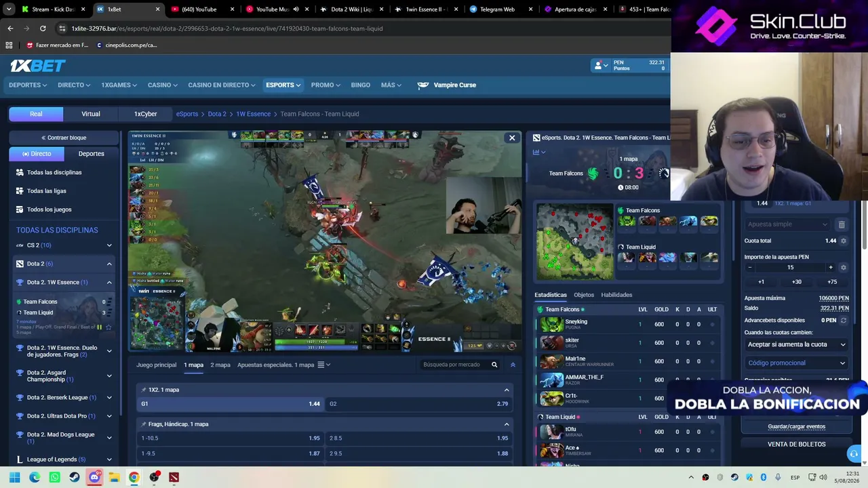This screenshot has width=868, height=488.
Task: Open the PROMO menu
Action: (325, 85)
